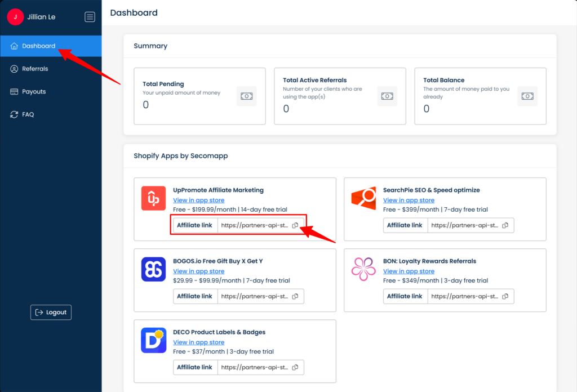Screen dimensions: 577x392
Task: Click the Summary section heading
Action: pos(150,46)
